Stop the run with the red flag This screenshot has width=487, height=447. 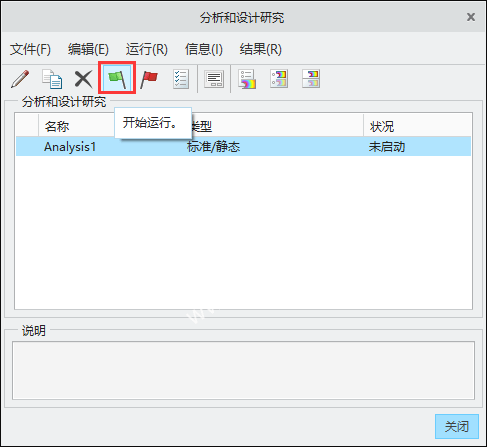point(149,79)
